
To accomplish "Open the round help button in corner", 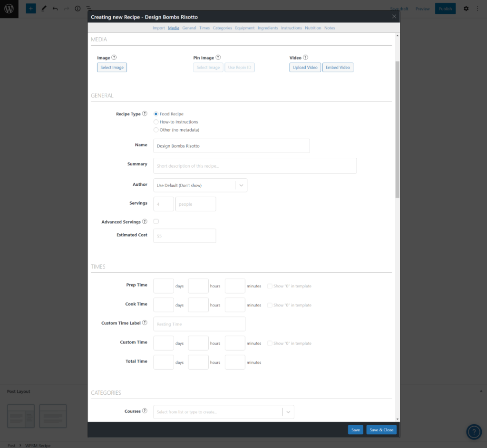I will tap(474, 431).
